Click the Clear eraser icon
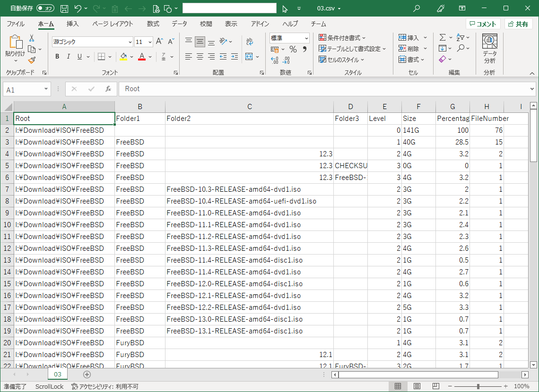 tap(443, 60)
